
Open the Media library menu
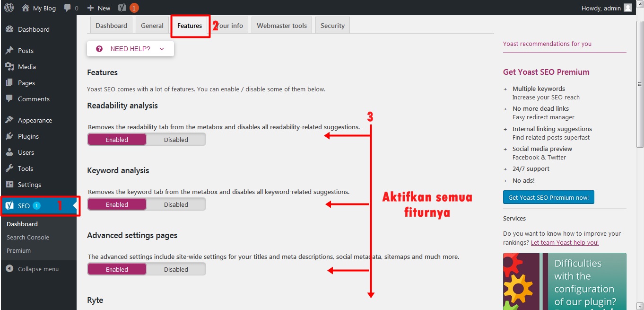[x=26, y=67]
